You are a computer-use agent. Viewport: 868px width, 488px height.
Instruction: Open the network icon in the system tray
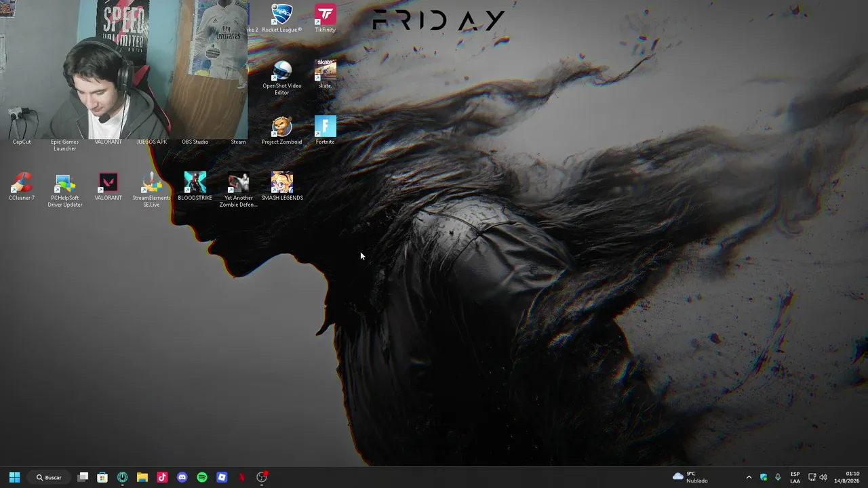point(812,477)
